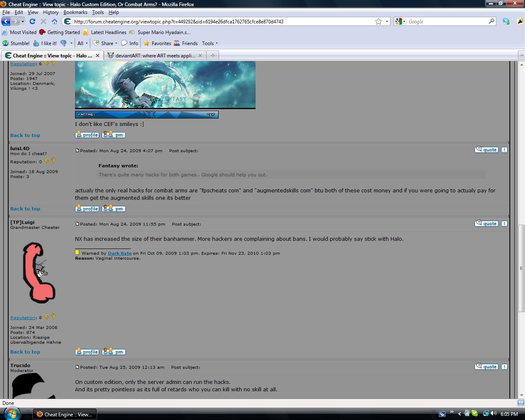Click the post icon beside Trucido's Posted date
The height and width of the screenshot is (420, 525).
(77, 367)
